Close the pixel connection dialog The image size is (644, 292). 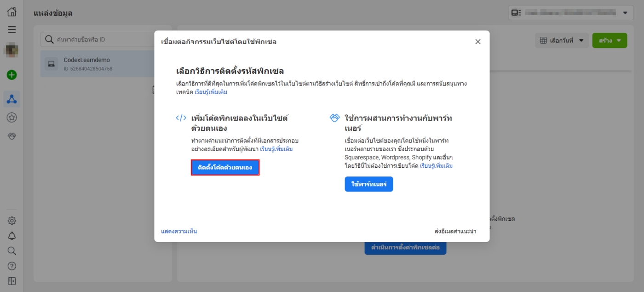[477, 42]
